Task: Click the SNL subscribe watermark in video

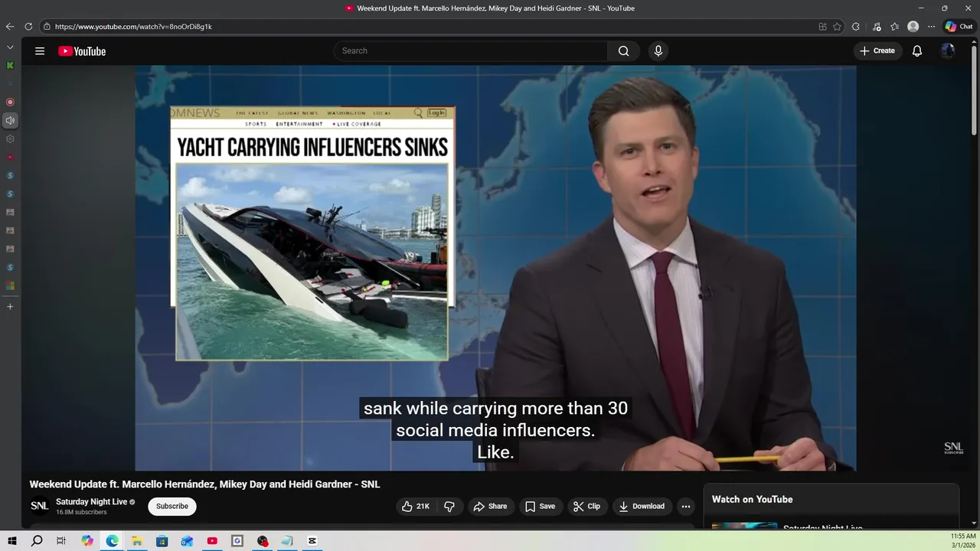Action: [953, 448]
